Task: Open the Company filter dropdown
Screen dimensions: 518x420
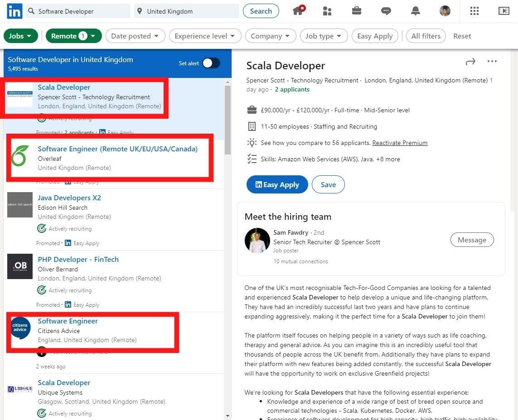Action: pos(271,36)
